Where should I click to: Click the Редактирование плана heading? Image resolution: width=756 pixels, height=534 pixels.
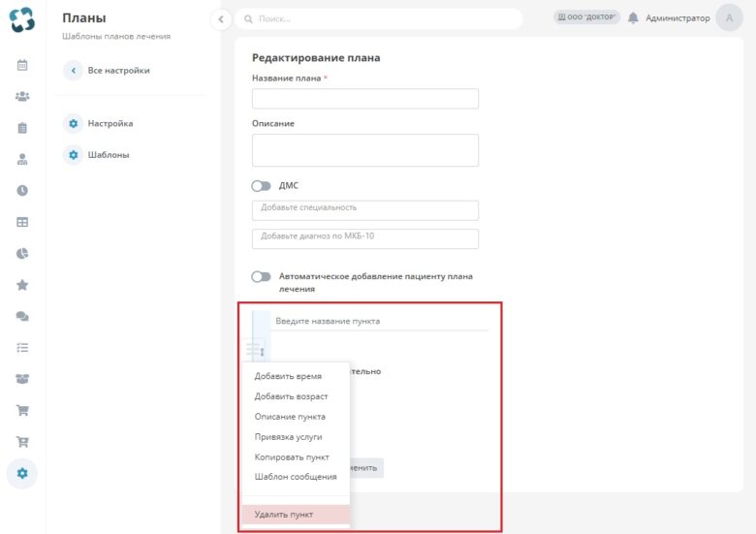tap(316, 58)
